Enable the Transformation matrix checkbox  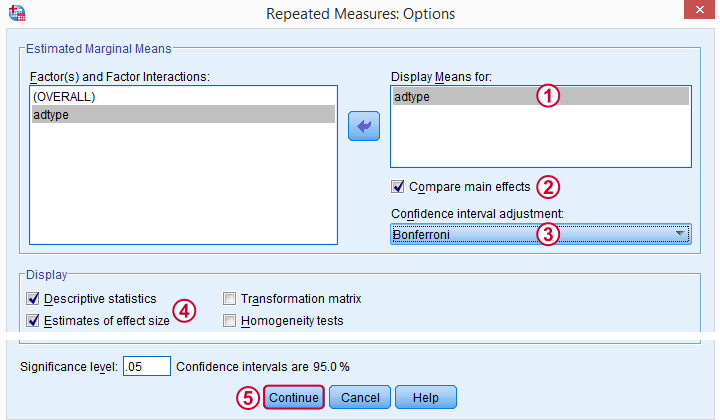coord(229,299)
